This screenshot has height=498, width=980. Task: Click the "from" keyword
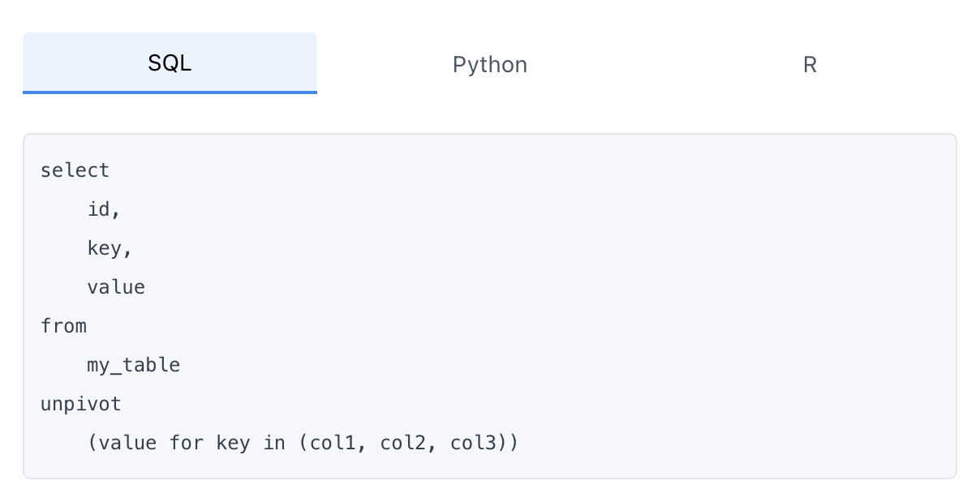pos(63,326)
